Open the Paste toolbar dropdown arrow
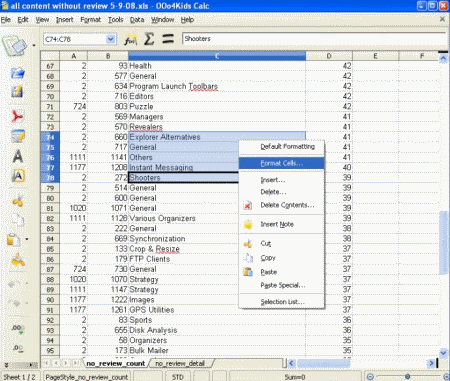 27,239
